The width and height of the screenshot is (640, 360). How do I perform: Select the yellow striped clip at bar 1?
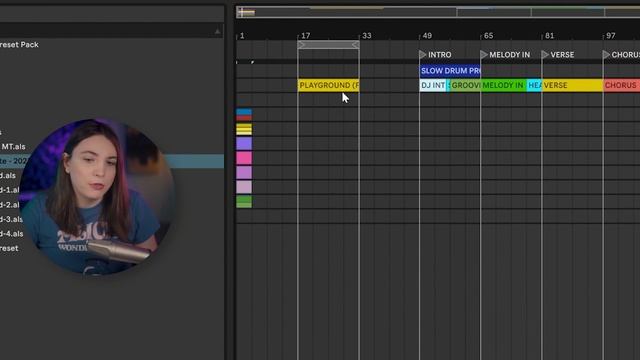244,129
